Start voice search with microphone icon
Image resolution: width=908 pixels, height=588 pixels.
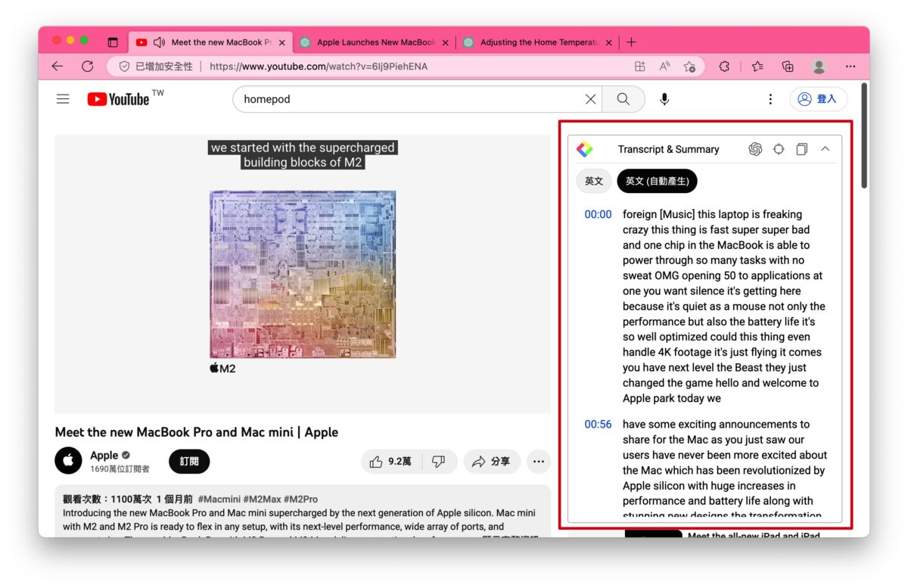tap(664, 99)
